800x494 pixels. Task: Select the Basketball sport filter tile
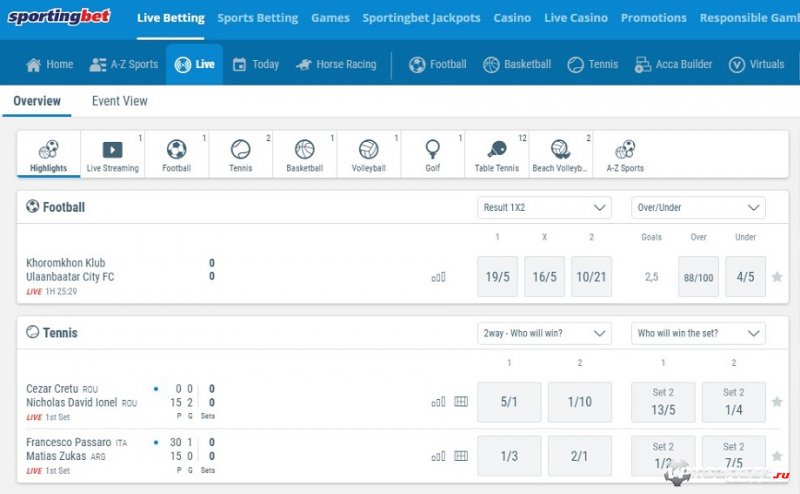point(305,155)
